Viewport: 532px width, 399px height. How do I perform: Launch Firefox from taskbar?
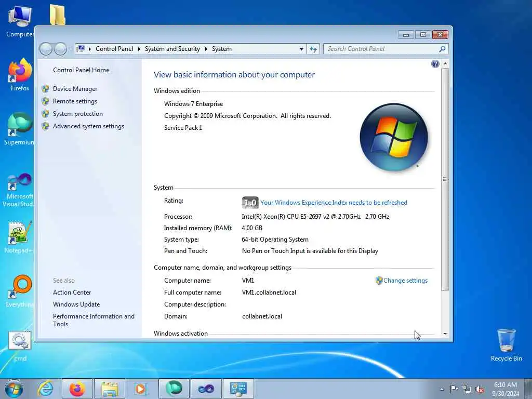[77, 389]
